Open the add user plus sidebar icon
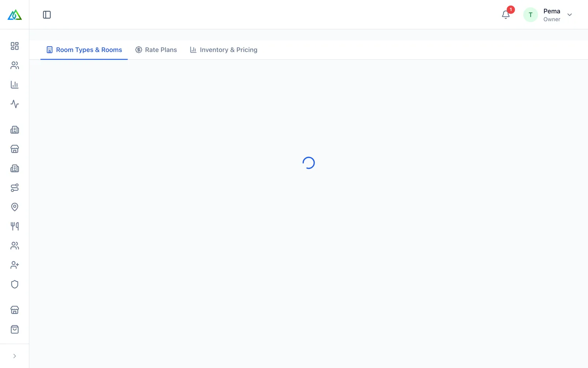The width and height of the screenshot is (588, 368). [x=15, y=265]
